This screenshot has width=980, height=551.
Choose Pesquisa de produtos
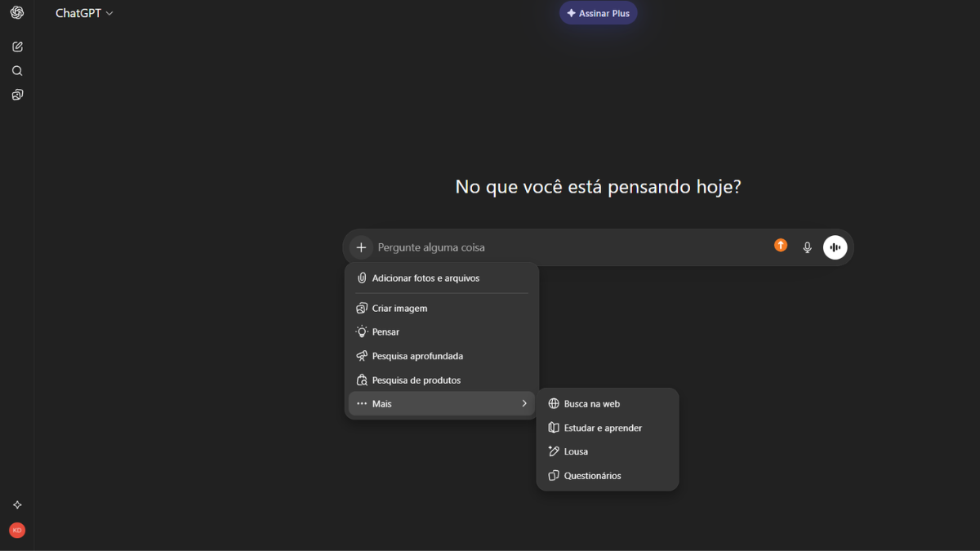point(415,380)
